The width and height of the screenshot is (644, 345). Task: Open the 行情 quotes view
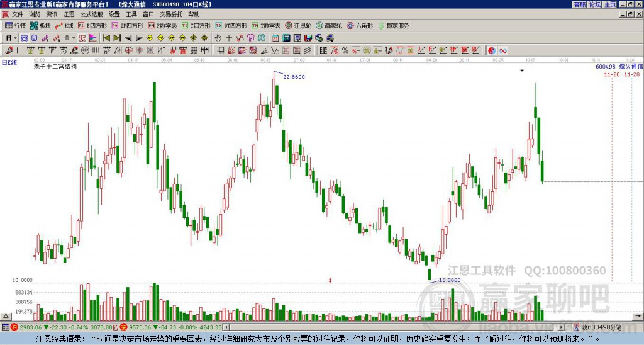pyautogui.click(x=15, y=26)
